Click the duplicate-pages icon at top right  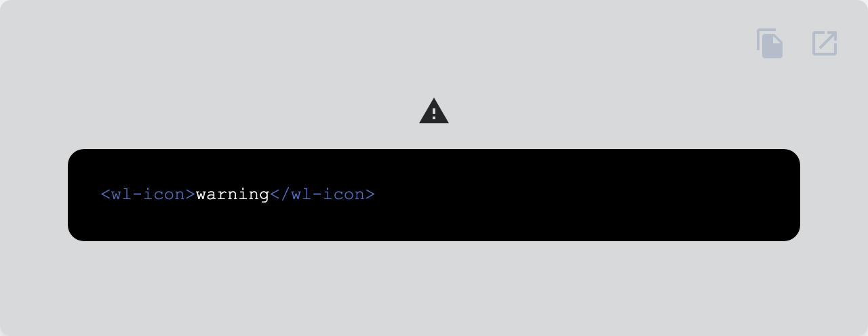(770, 43)
